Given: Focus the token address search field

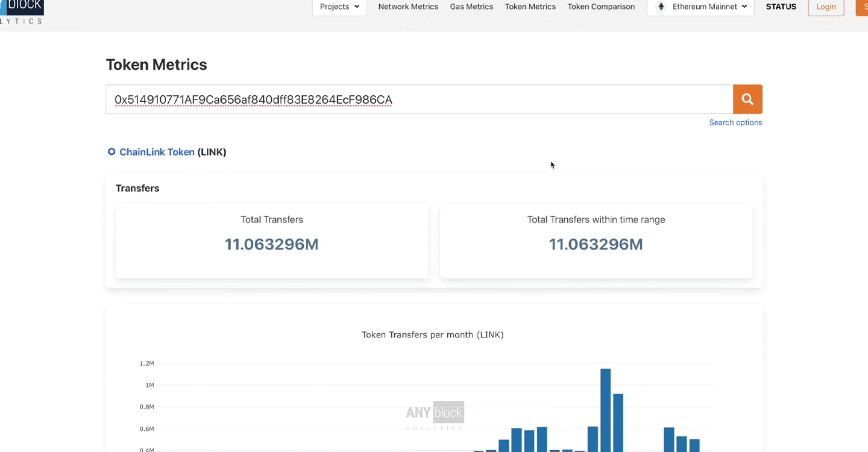Looking at the screenshot, I should 419,99.
